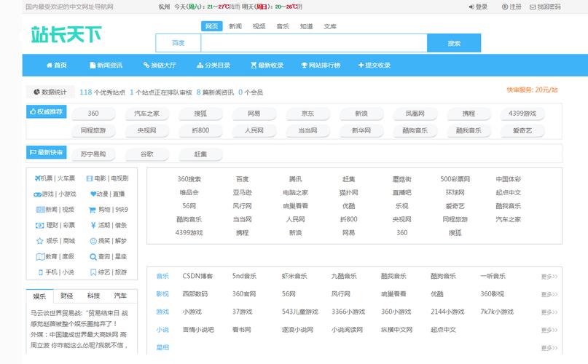
Task: Open the 影视 category label
Action: pos(162,294)
